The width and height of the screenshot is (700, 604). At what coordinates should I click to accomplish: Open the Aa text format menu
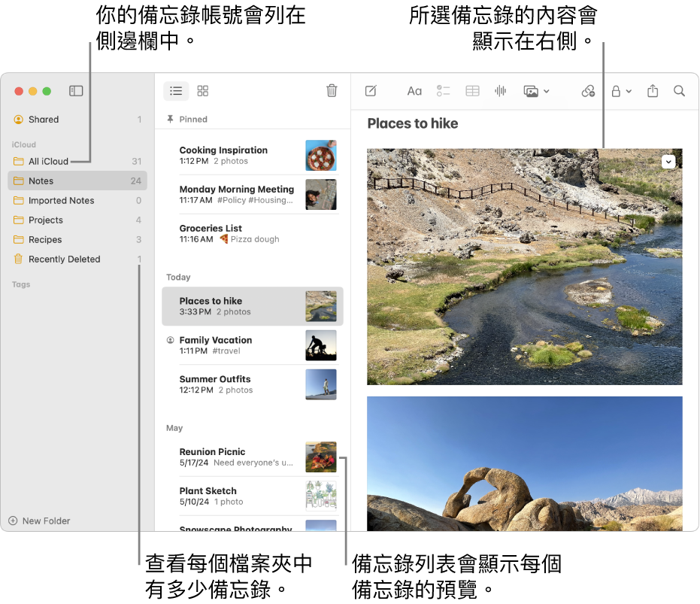point(414,91)
